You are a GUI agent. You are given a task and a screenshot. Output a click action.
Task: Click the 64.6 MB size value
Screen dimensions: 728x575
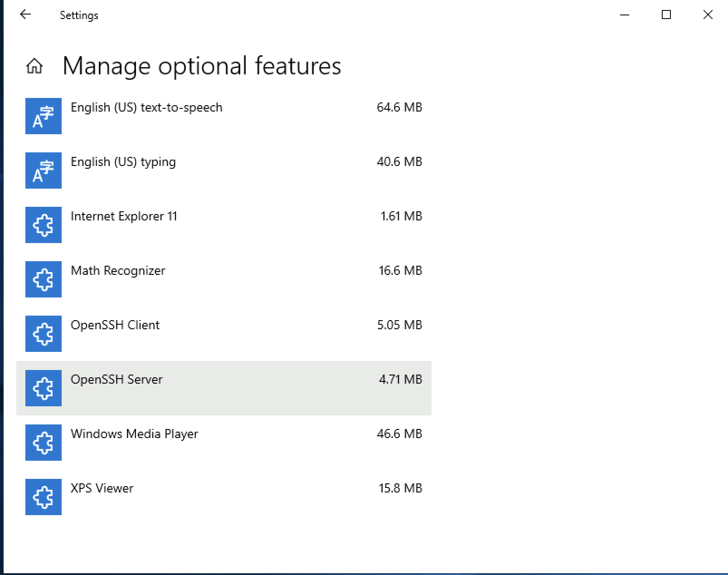[399, 107]
